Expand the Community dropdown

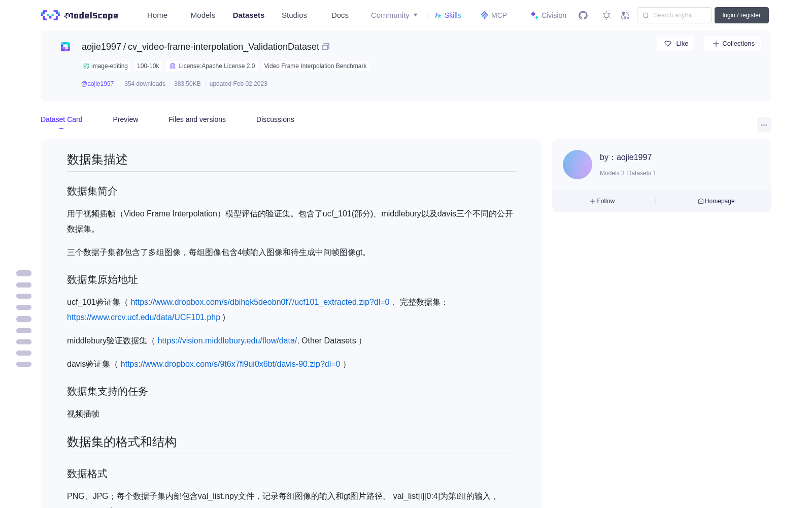tap(394, 15)
